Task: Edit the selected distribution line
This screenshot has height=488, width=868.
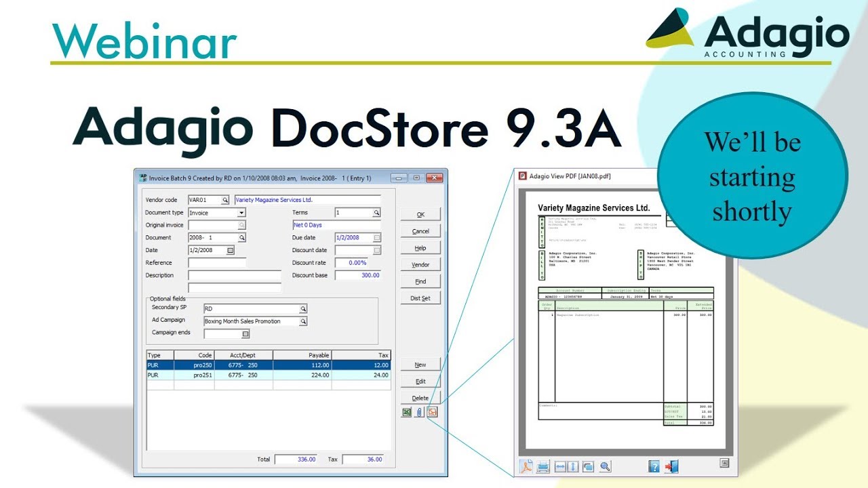Action: (420, 382)
